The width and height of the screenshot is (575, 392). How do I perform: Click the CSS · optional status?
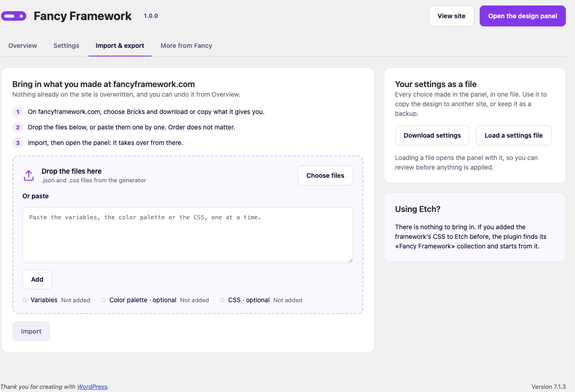(x=261, y=300)
